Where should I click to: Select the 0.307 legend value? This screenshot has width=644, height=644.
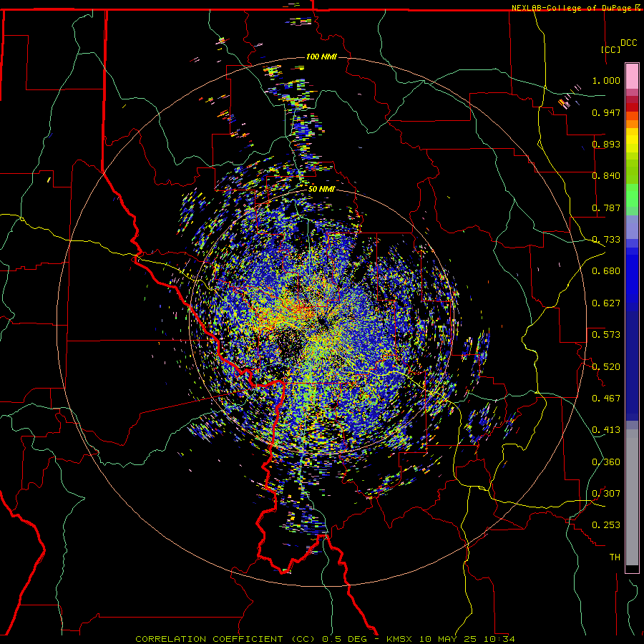tap(606, 494)
